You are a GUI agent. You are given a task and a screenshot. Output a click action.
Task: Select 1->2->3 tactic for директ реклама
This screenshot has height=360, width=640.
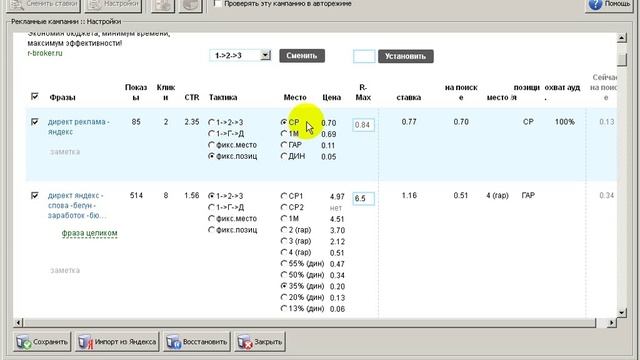[x=211, y=122]
